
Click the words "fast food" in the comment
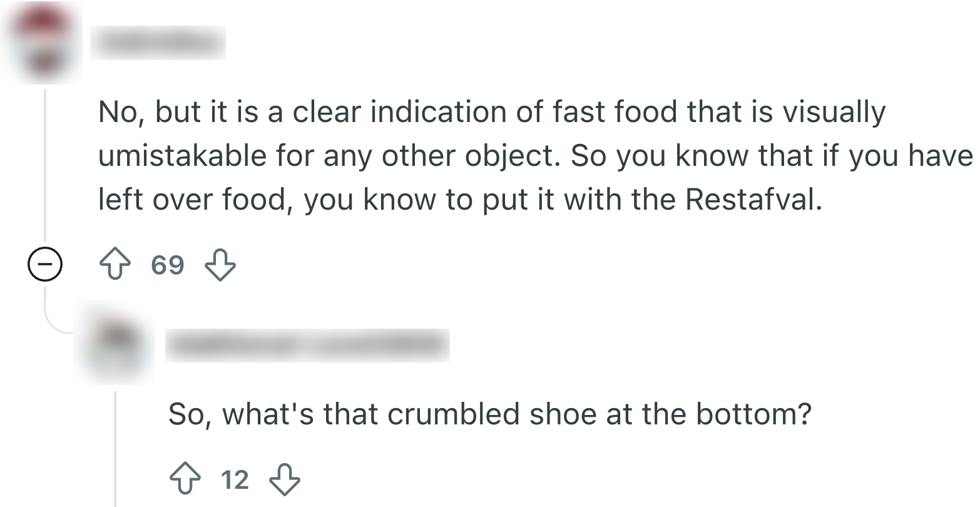(616, 113)
